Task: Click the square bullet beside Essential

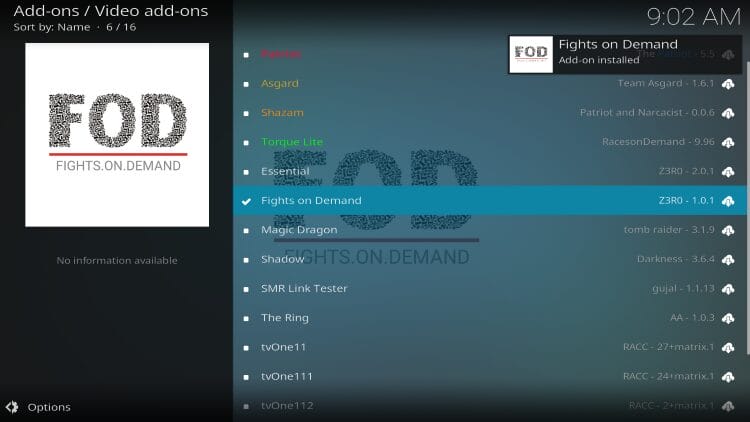Action: (x=246, y=172)
